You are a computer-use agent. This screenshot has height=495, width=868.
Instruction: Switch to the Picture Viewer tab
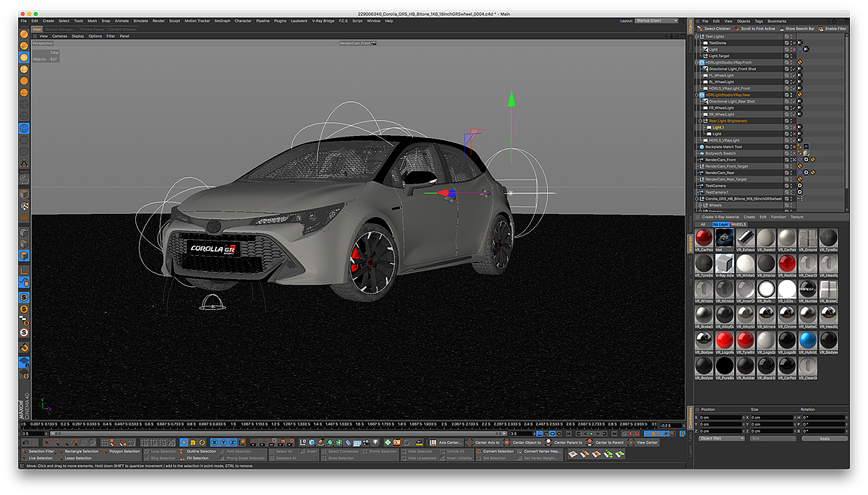[x=93, y=29]
